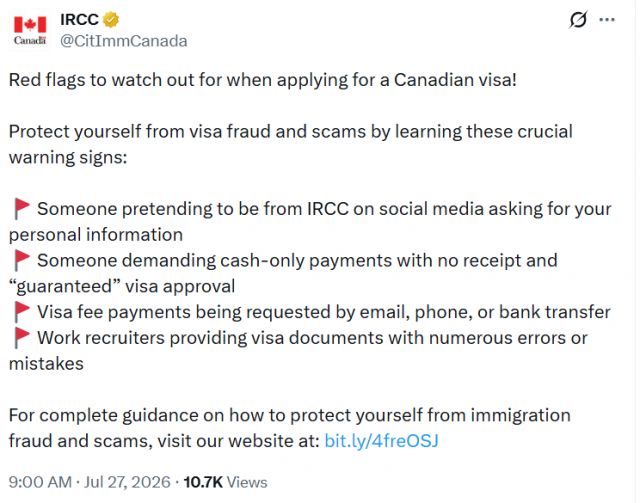Click the gold verified badge next to IRCC

111,20
